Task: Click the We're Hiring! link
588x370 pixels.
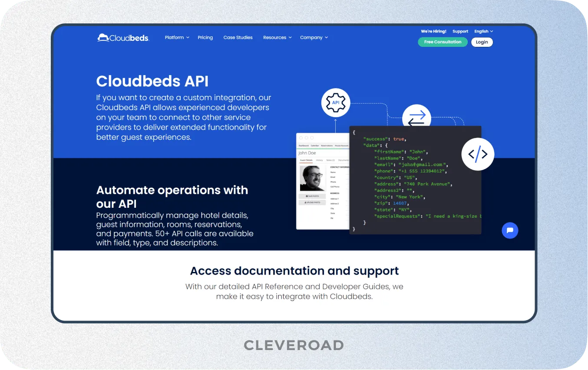Action: coord(433,31)
